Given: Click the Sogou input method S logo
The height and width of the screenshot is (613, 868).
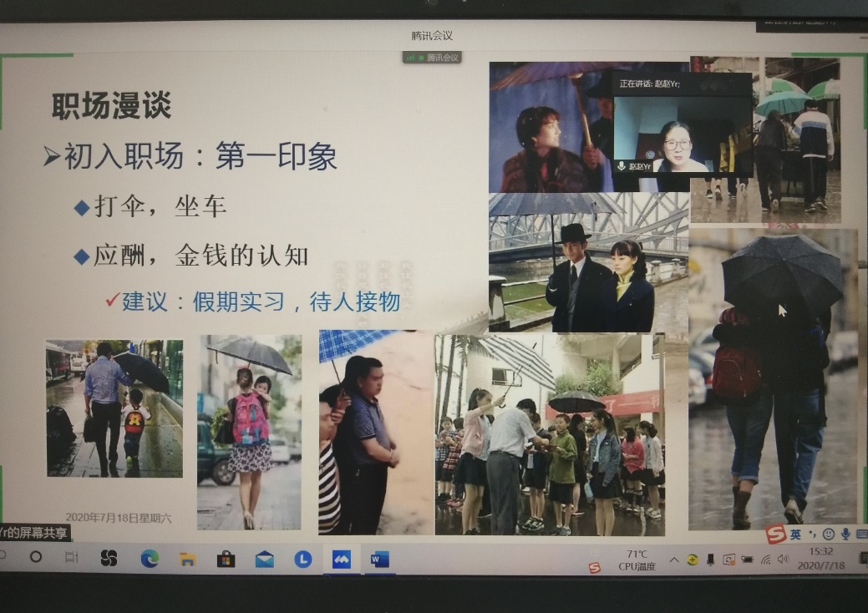Looking at the screenshot, I should pyautogui.click(x=776, y=534).
